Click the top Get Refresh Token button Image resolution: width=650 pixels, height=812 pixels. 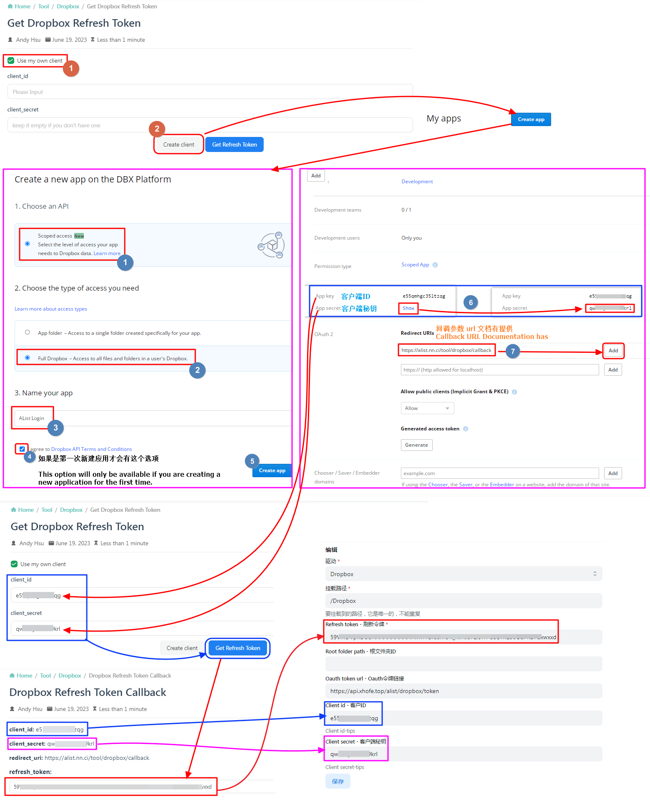[234, 144]
